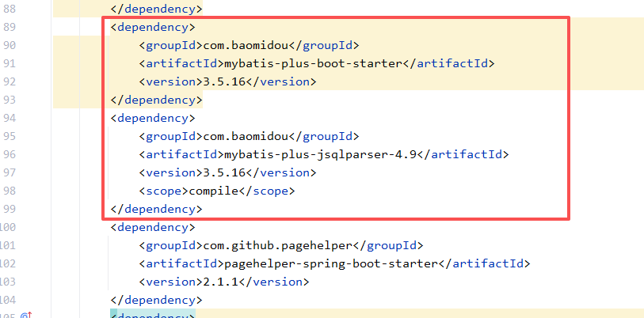
Task: Click the compile scope value
Action: coord(214,191)
